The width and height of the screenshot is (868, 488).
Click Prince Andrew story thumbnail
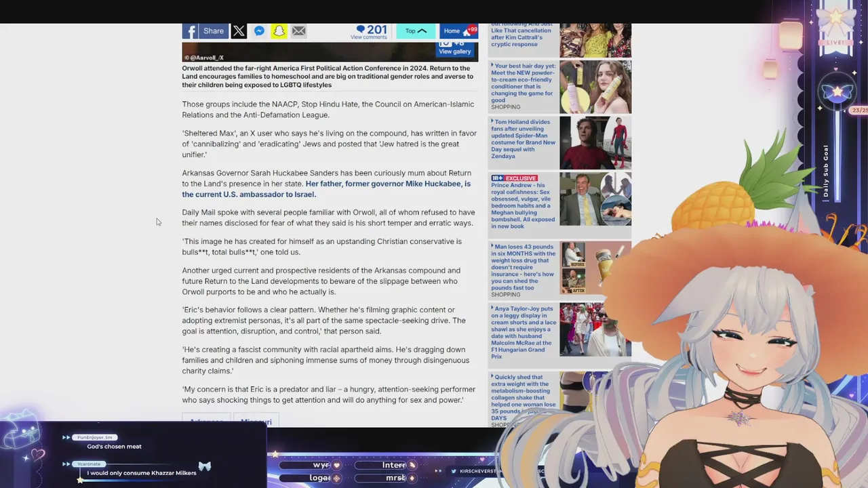(595, 199)
